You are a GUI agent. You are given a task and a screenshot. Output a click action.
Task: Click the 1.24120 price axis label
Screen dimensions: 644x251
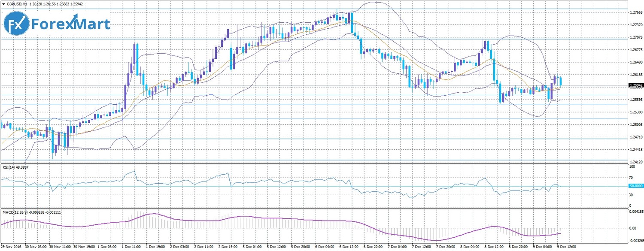[635, 162]
